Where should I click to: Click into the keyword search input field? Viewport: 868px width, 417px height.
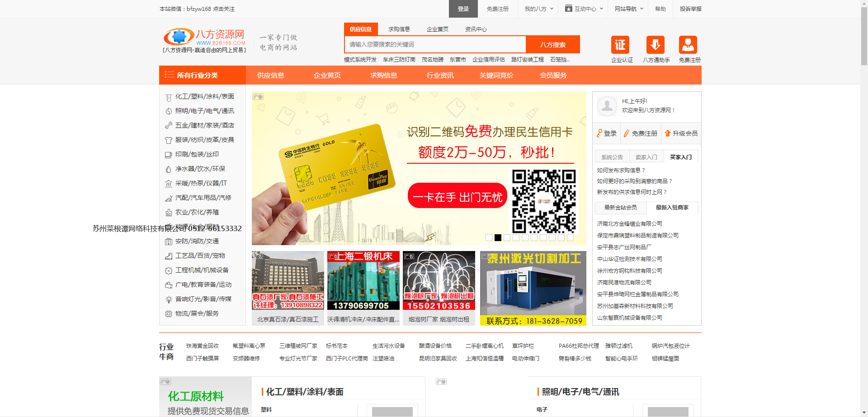coord(435,44)
